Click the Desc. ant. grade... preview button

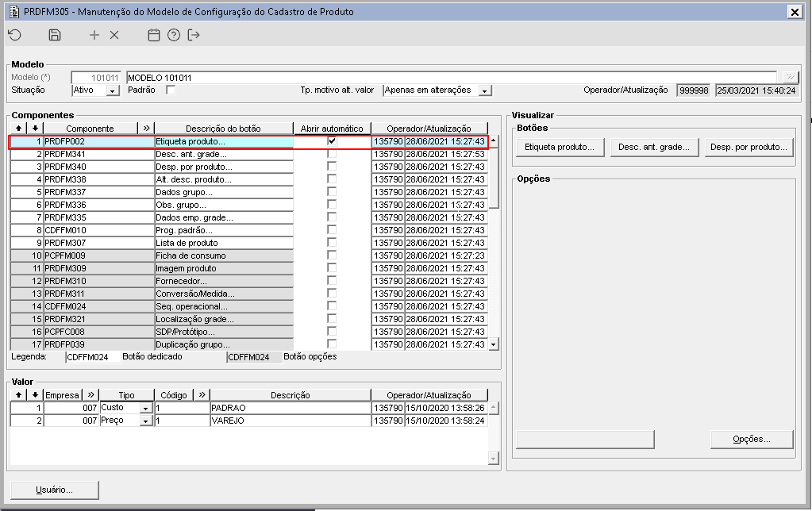(654, 147)
